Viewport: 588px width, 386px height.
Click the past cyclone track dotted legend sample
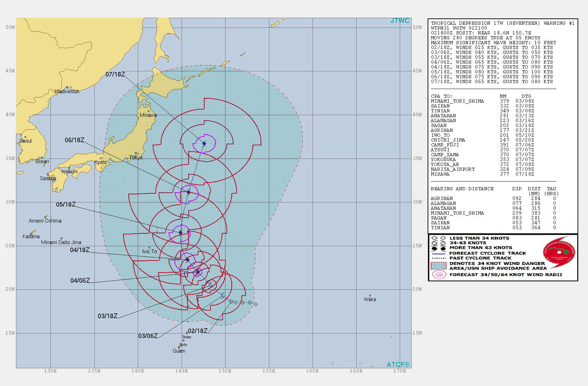[438, 258]
